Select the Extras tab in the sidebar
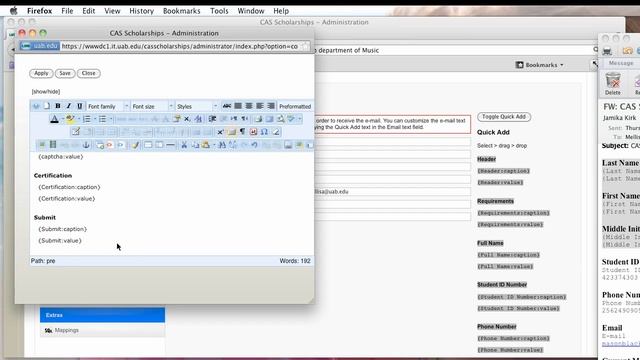The height and width of the screenshot is (360, 640). (102, 315)
